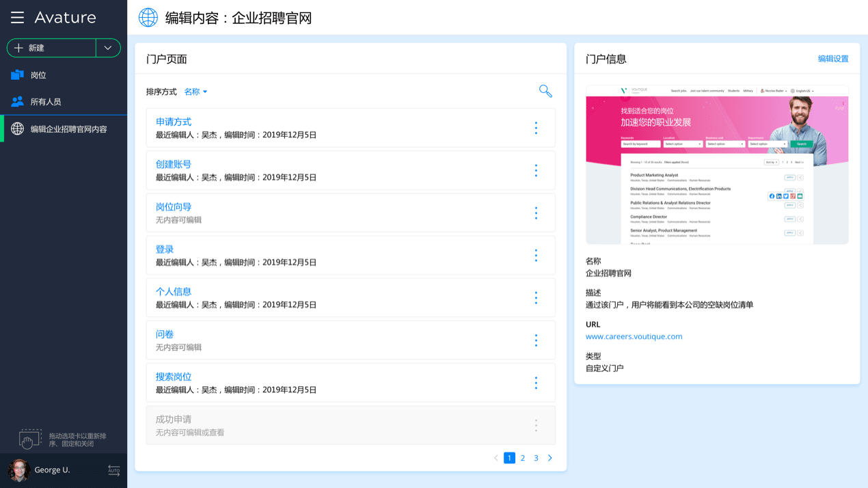Click the portal preview thumbnail image
Image resolution: width=868 pixels, height=488 pixels.
(717, 165)
